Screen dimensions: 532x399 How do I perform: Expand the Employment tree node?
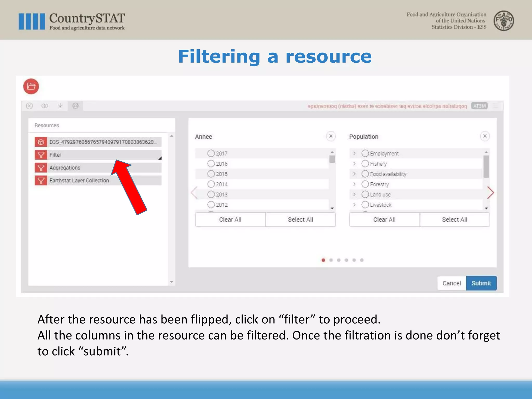(x=354, y=154)
